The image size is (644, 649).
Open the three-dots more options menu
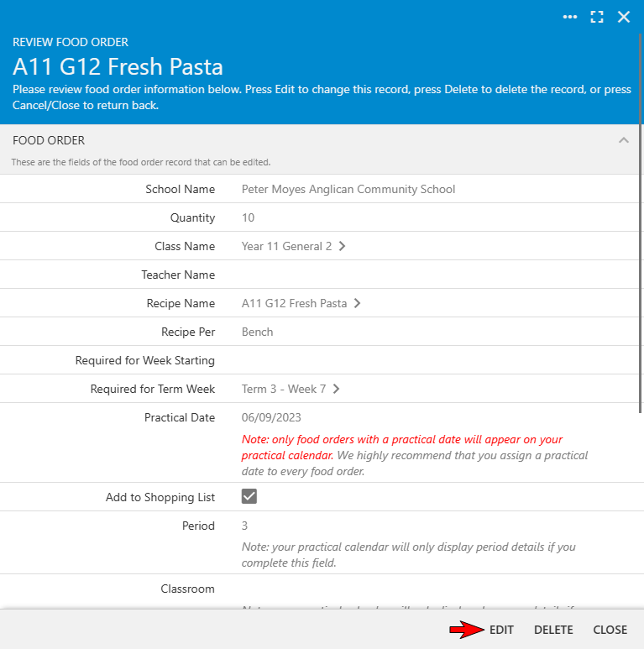click(570, 17)
